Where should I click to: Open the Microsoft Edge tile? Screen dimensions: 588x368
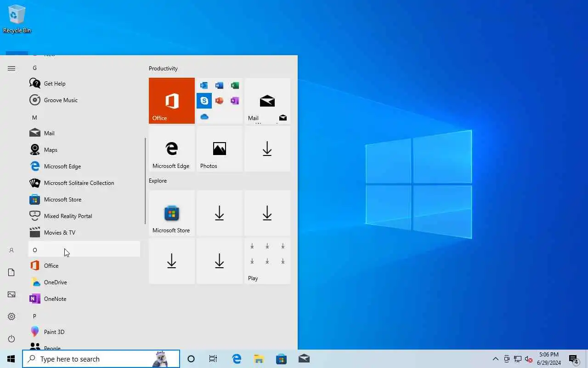click(x=172, y=149)
